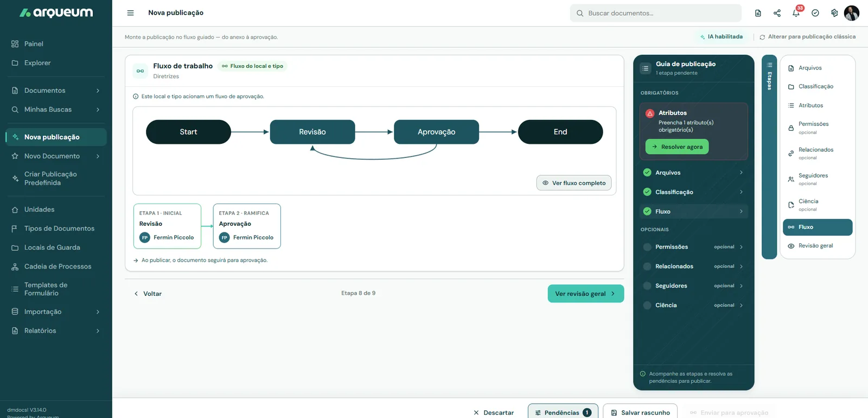This screenshot has height=418, width=868.
Task: Select the Aprovação node in flow diagram
Action: pyautogui.click(x=436, y=132)
